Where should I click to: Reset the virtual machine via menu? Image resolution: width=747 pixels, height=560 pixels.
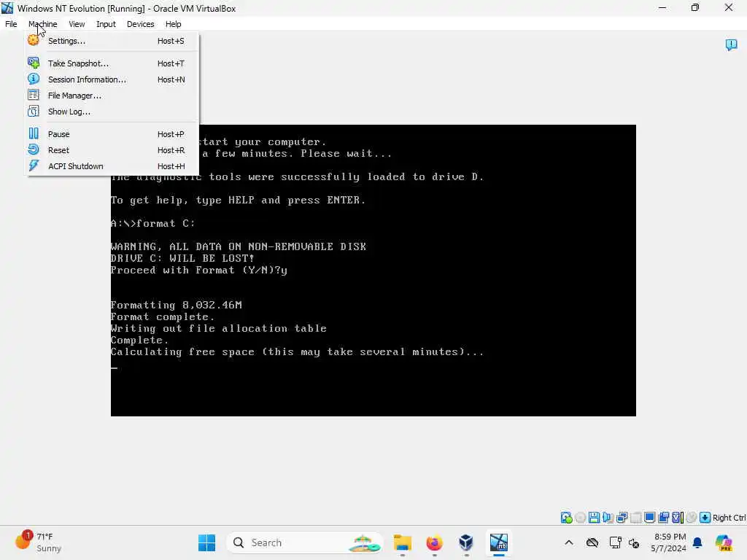pyautogui.click(x=112, y=150)
